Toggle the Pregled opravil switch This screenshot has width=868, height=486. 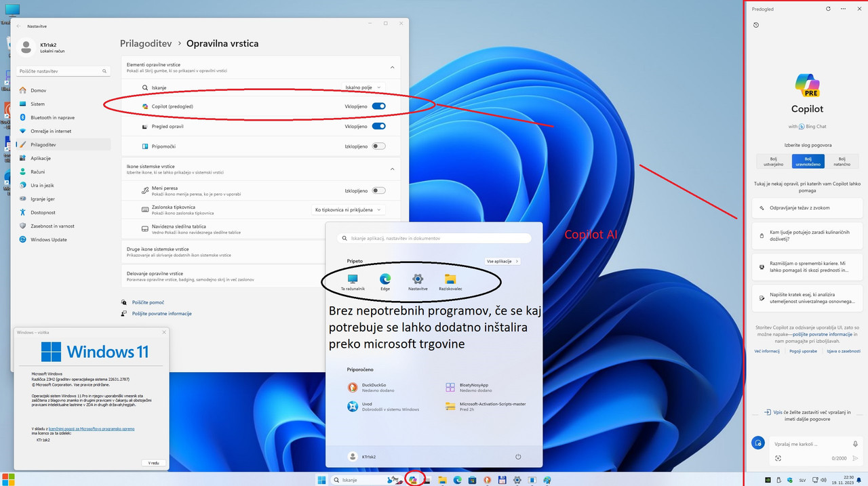click(378, 126)
